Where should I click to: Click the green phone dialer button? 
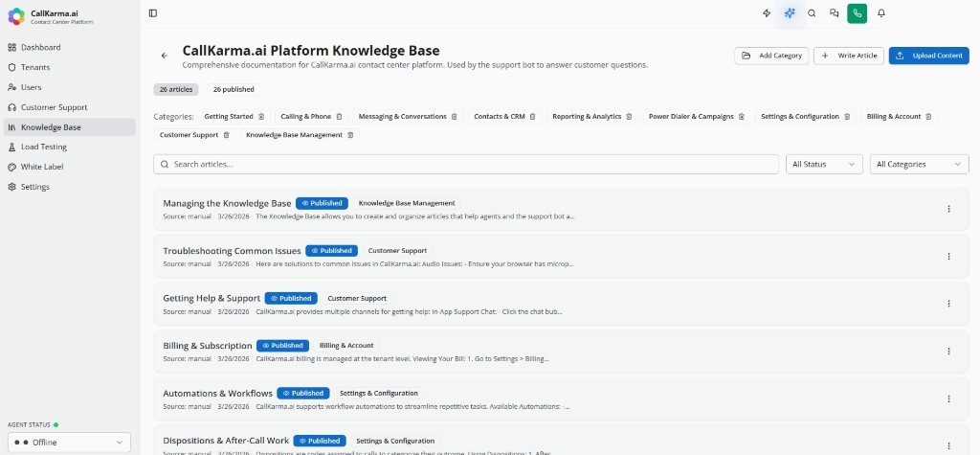tap(857, 13)
